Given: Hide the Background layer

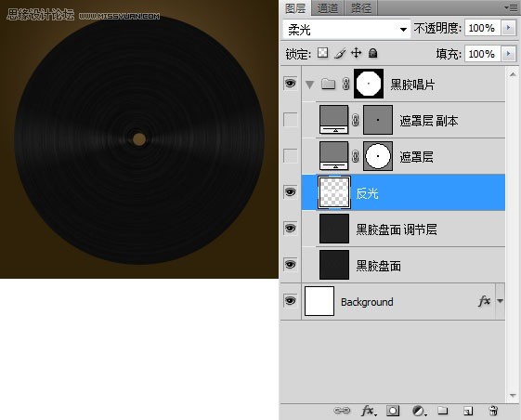Looking at the screenshot, I should click(290, 301).
